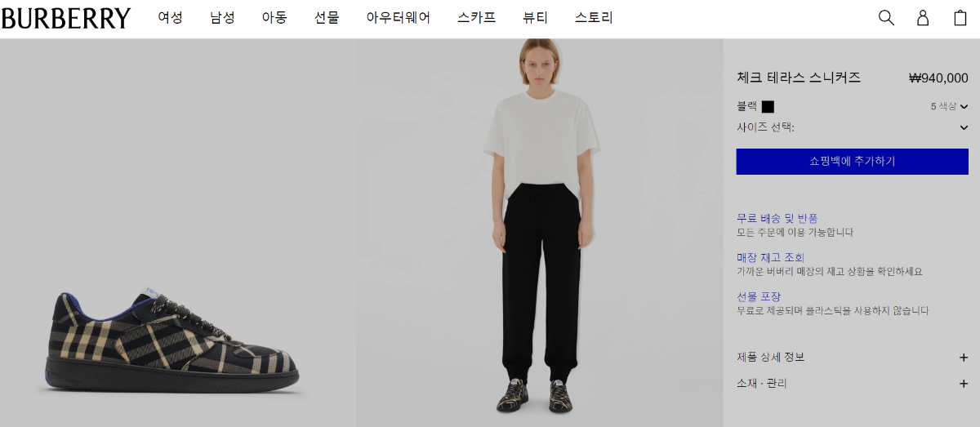Open the 사이즈 선택 size dropdown
980x427 pixels.
(x=853, y=127)
